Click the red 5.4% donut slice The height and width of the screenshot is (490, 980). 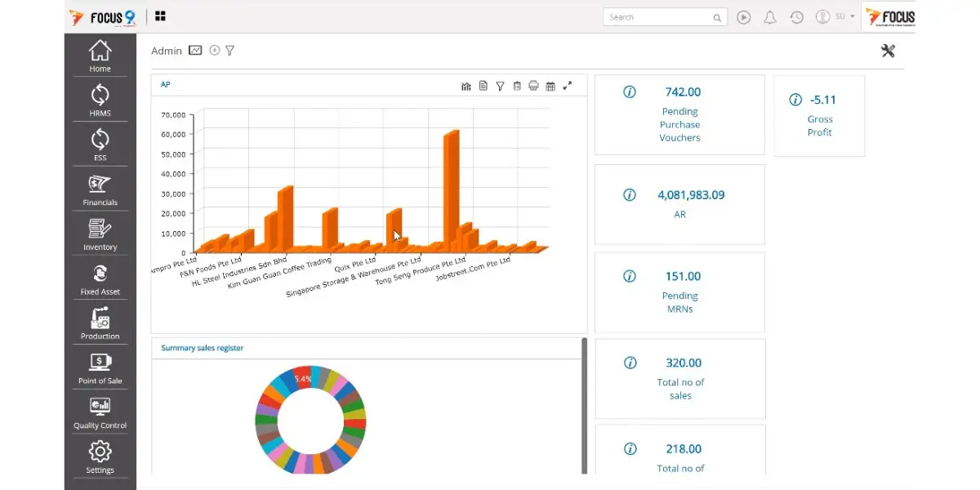coord(302,378)
